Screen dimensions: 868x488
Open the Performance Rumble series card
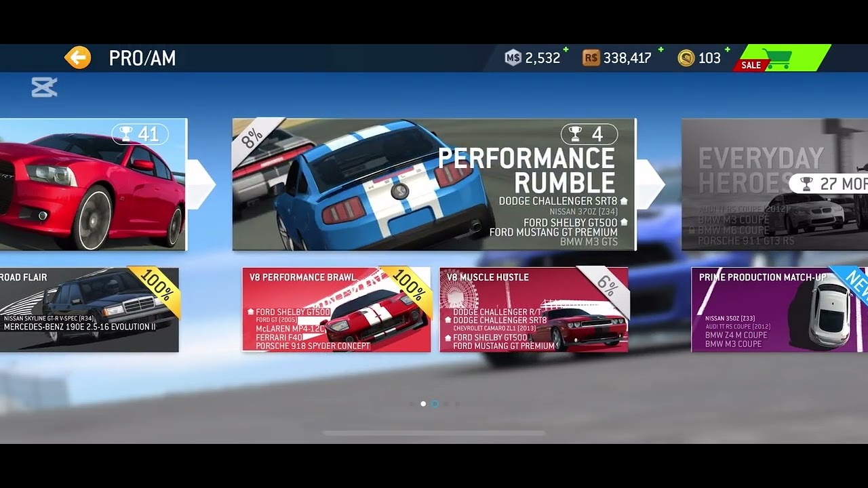click(434, 184)
